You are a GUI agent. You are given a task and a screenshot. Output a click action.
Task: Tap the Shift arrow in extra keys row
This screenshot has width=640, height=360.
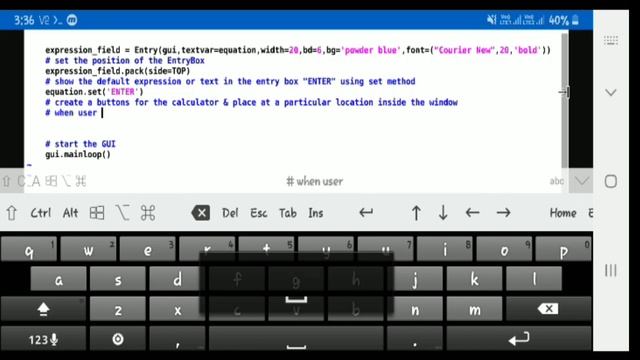pos(11,213)
